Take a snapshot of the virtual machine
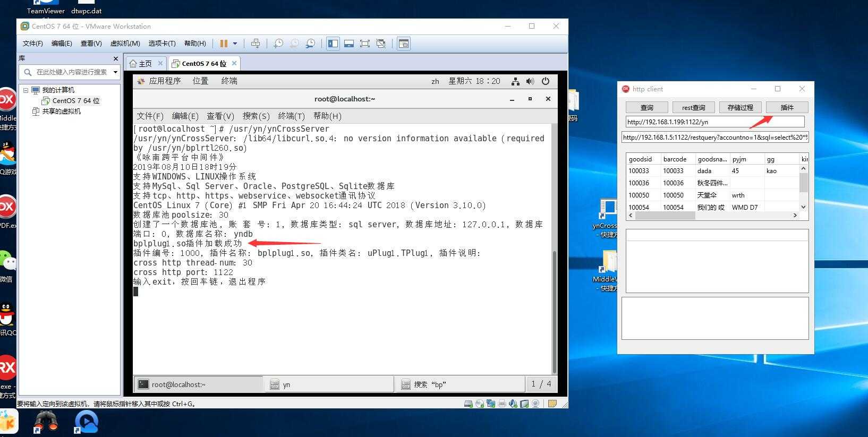The image size is (868, 437). (x=278, y=44)
